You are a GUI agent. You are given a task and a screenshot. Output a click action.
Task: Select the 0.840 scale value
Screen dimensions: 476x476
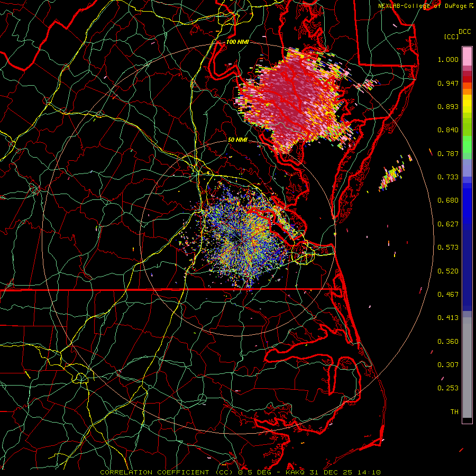[448, 130]
